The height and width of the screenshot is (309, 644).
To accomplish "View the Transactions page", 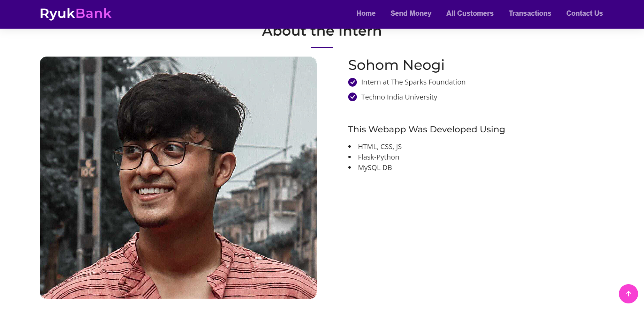I will pyautogui.click(x=530, y=13).
